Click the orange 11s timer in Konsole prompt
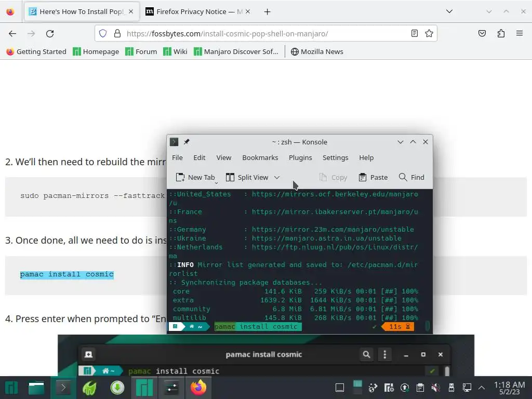 tap(397, 327)
